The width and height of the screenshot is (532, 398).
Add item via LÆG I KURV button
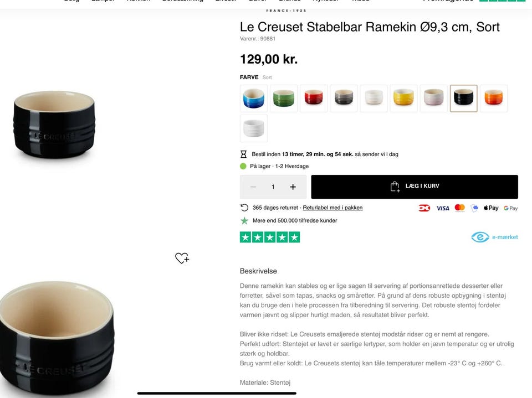pyautogui.click(x=415, y=187)
